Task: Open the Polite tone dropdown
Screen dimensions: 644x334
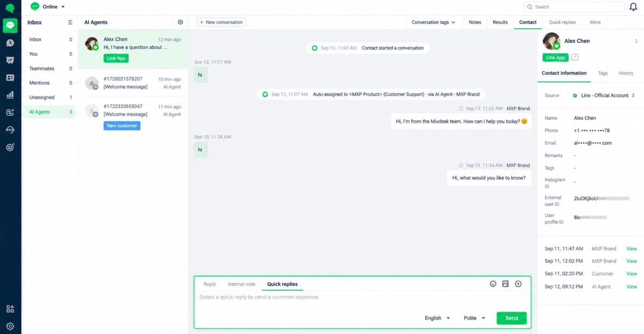Action: (x=474, y=318)
